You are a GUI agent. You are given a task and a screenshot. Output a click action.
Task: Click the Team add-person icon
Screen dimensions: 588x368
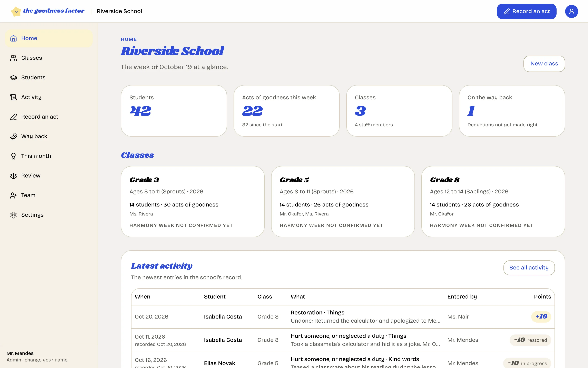point(13,195)
